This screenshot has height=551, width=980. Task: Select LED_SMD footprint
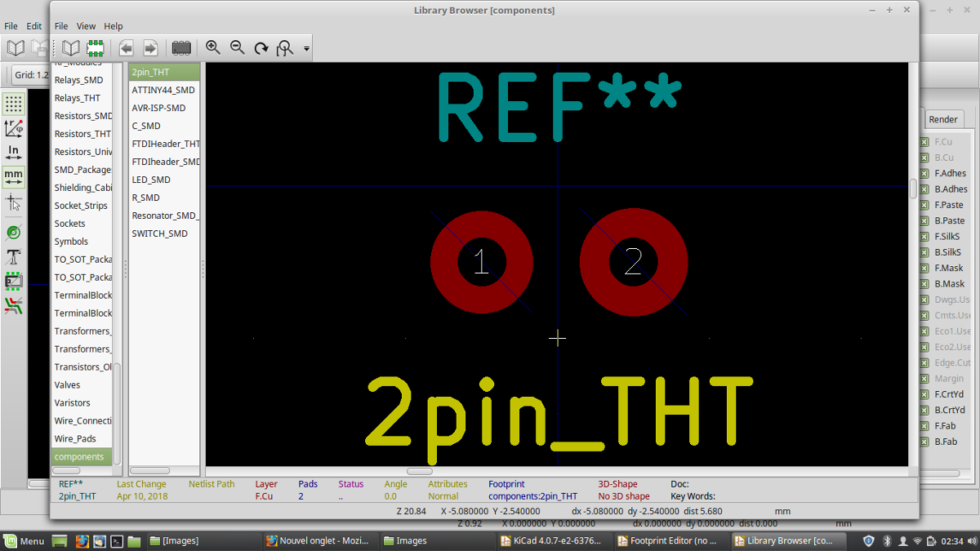tap(164, 180)
